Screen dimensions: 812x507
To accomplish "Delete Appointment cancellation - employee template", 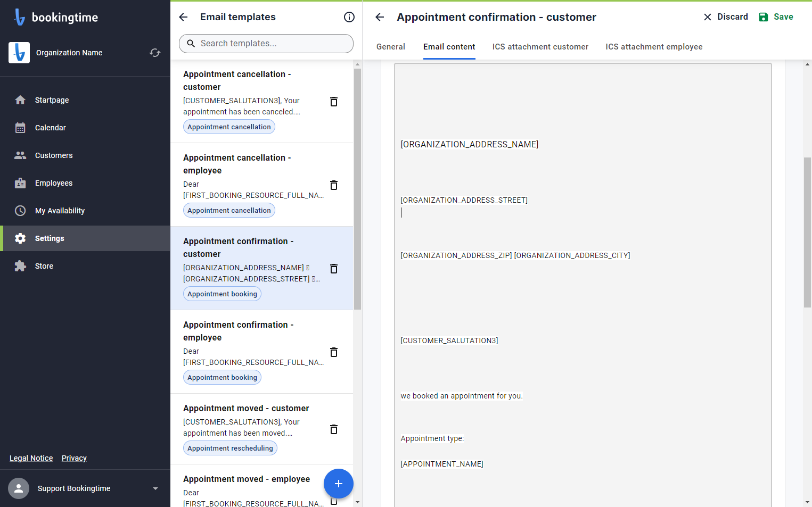I will coord(334,185).
